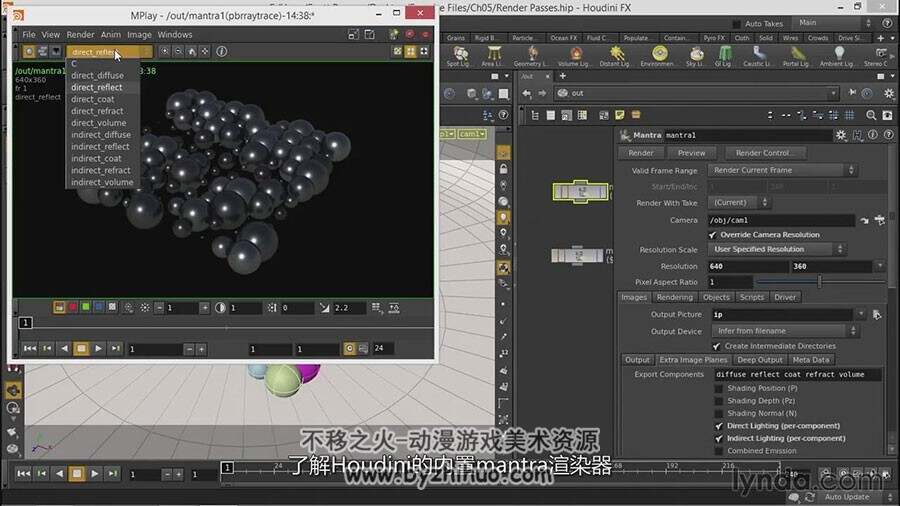
Task: Open MPlay image plane dropdown
Action: [110, 52]
